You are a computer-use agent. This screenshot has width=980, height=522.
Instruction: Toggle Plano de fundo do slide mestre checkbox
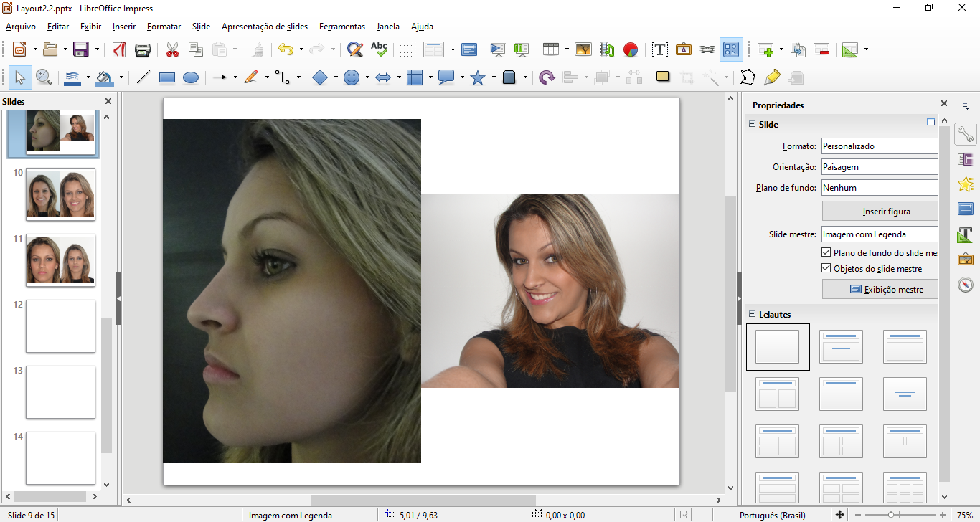(x=826, y=253)
